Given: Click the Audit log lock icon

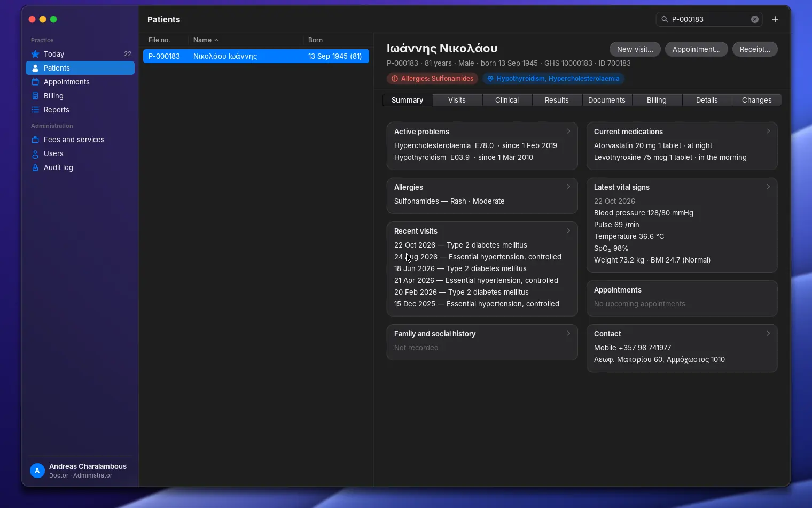Looking at the screenshot, I should click(x=35, y=167).
